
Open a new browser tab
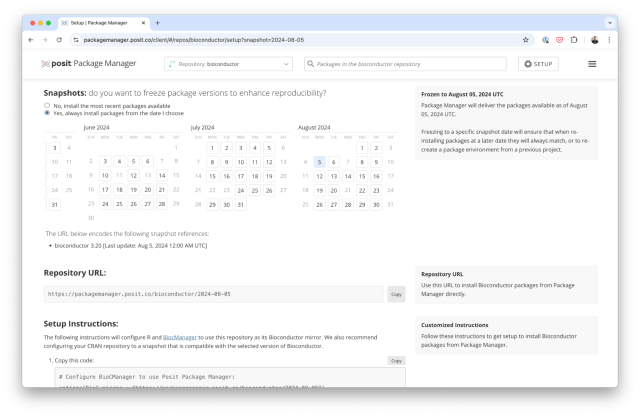157,22
